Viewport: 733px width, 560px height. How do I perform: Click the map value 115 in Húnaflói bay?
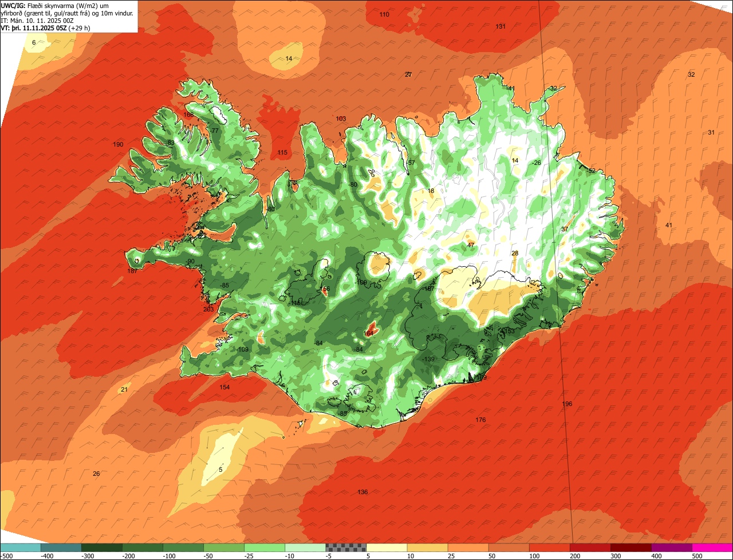[282, 152]
